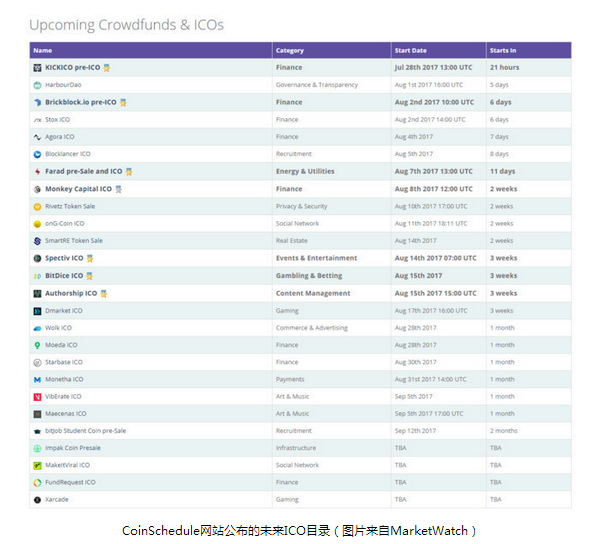Click the Monkey Capital ICO logo icon

[x=37, y=189]
